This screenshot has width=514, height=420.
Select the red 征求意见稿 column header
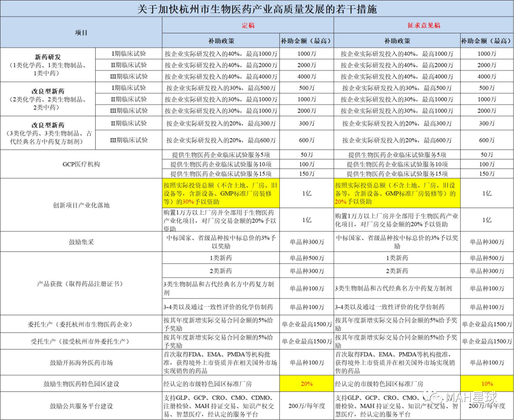tap(424, 25)
